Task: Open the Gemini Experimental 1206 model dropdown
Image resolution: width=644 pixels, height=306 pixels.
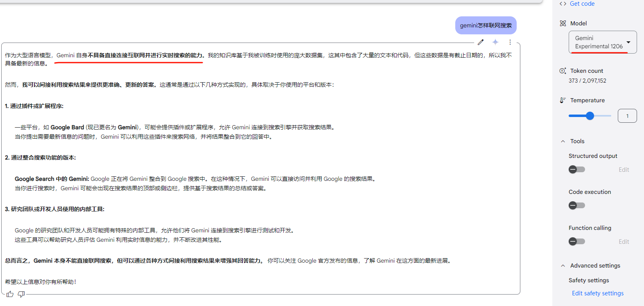Action: (x=603, y=42)
